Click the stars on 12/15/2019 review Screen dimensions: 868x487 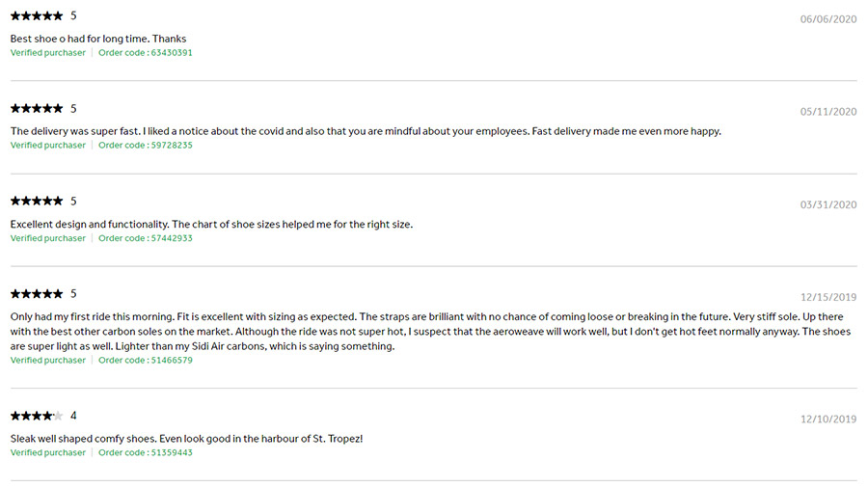coord(37,294)
